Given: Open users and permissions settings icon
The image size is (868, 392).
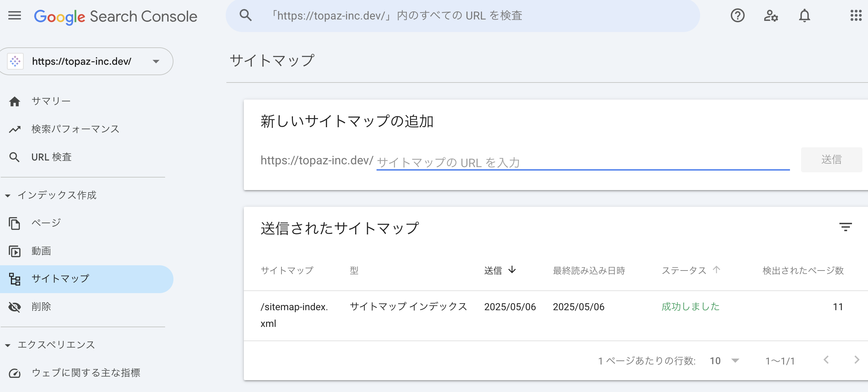Looking at the screenshot, I should click(771, 16).
